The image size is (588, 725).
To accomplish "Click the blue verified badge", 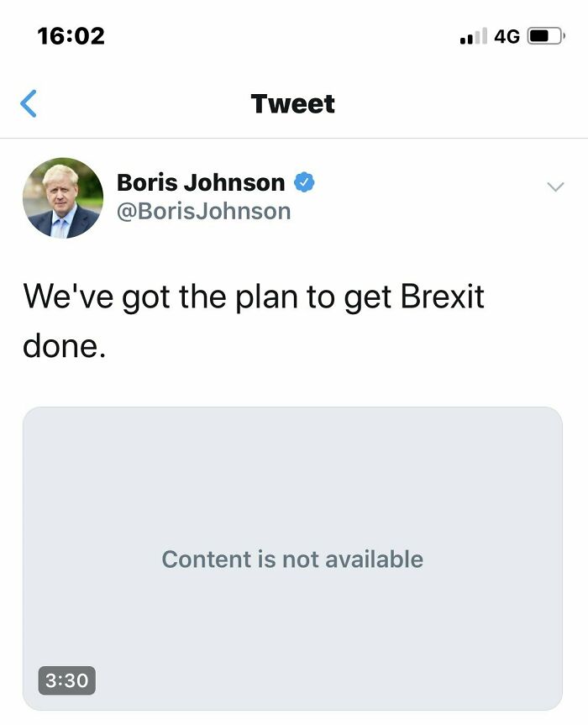I will tap(304, 182).
